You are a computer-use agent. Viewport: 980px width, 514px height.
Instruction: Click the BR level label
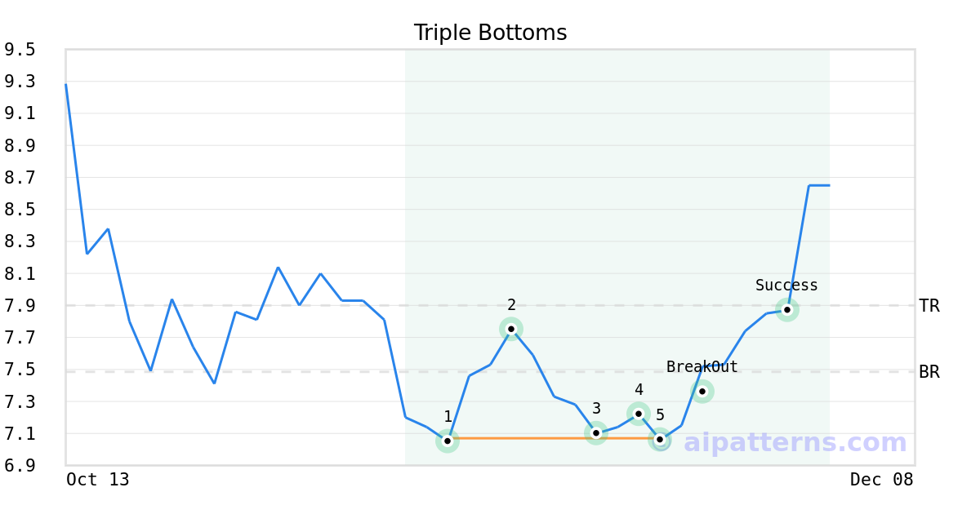click(929, 372)
